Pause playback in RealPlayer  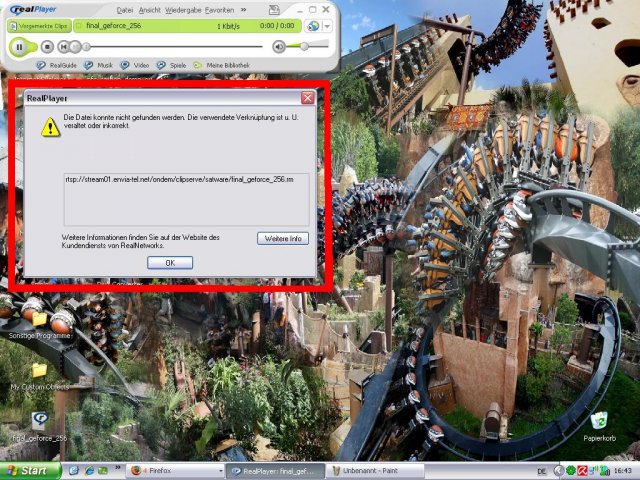(x=19, y=47)
